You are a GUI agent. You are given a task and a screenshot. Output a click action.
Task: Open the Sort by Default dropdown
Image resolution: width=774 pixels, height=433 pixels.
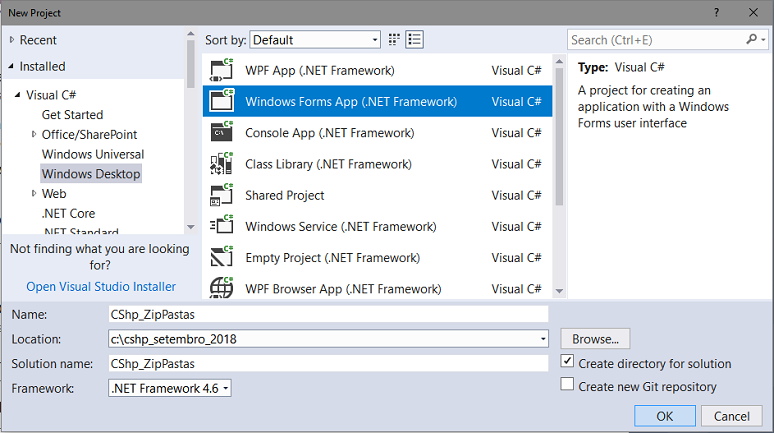click(x=315, y=39)
